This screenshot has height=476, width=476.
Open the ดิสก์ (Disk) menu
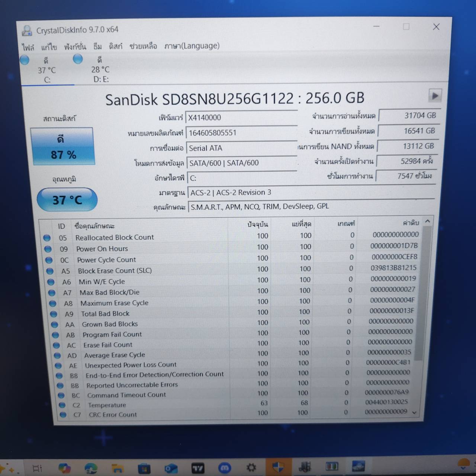pos(115,46)
